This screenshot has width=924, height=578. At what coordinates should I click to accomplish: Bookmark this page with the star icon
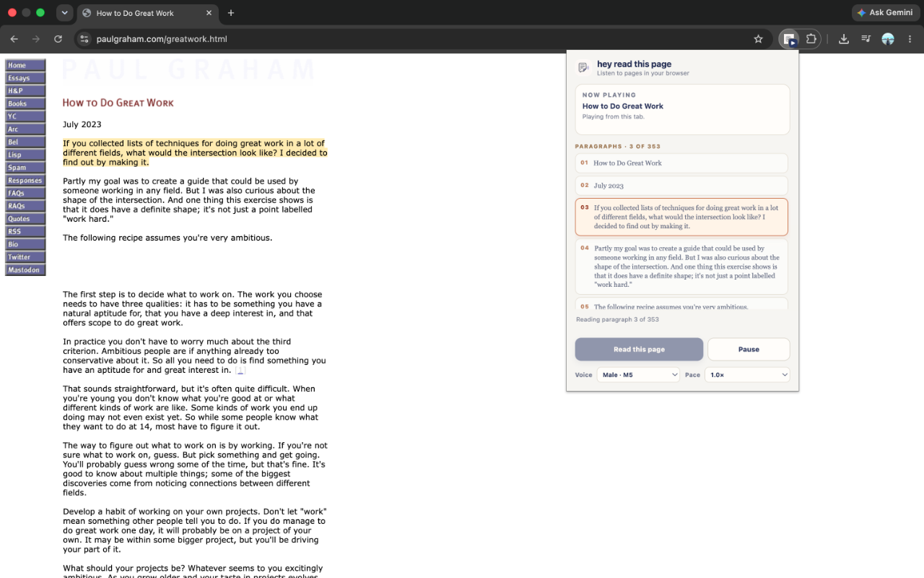758,39
